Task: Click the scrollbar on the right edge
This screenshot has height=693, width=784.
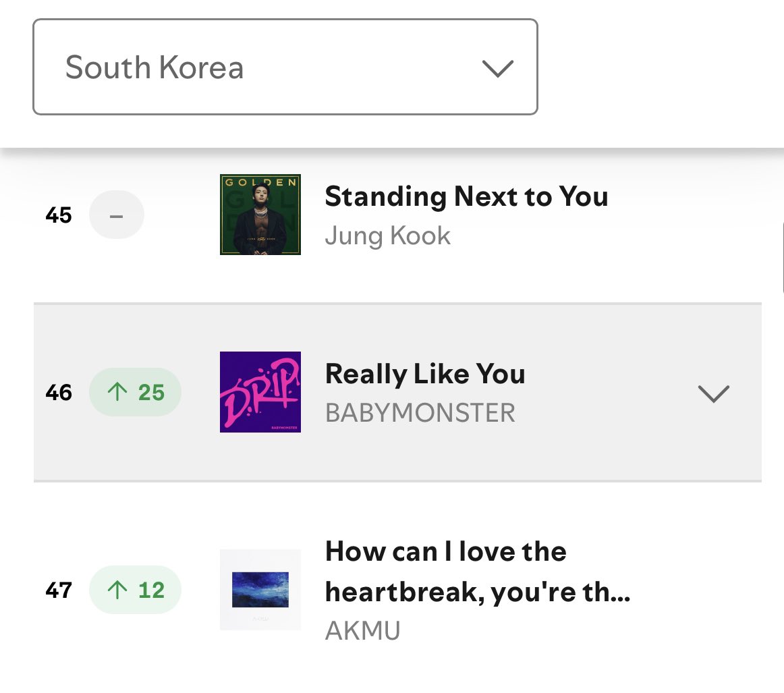Action: pos(782,256)
